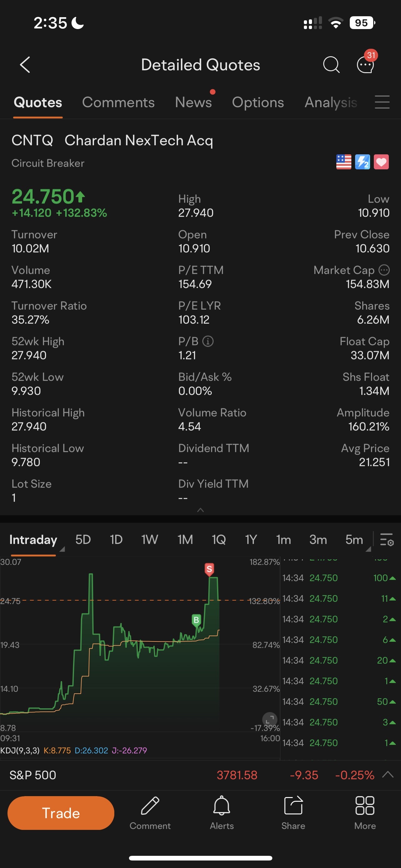401x868 pixels.
Task: Open the search magnifier icon
Action: pos(331,64)
